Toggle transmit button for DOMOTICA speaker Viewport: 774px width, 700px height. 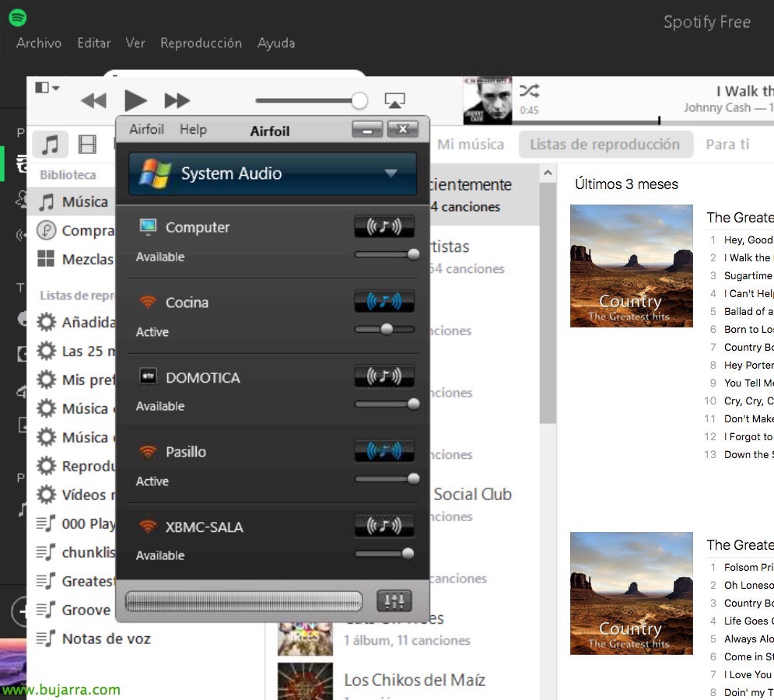(384, 376)
